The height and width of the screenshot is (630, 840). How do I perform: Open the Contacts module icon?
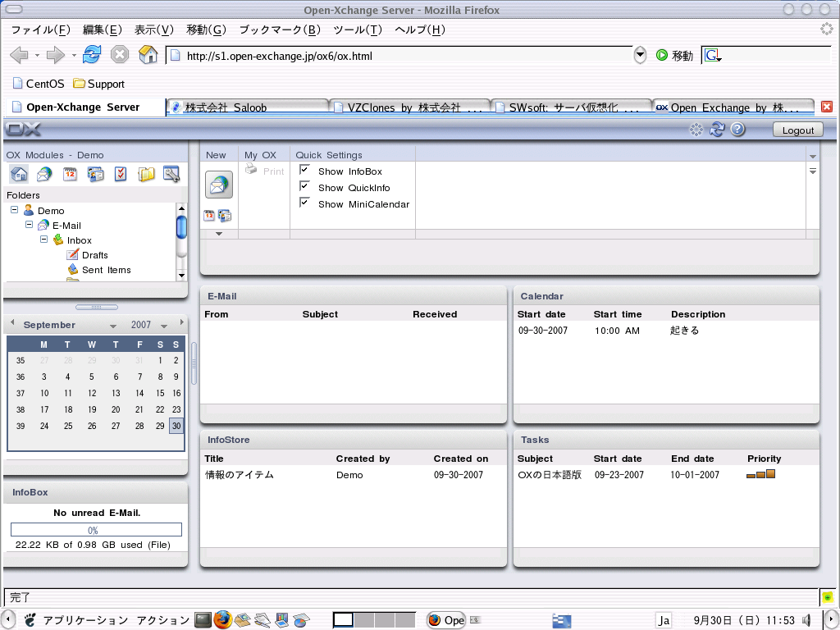tap(95, 174)
